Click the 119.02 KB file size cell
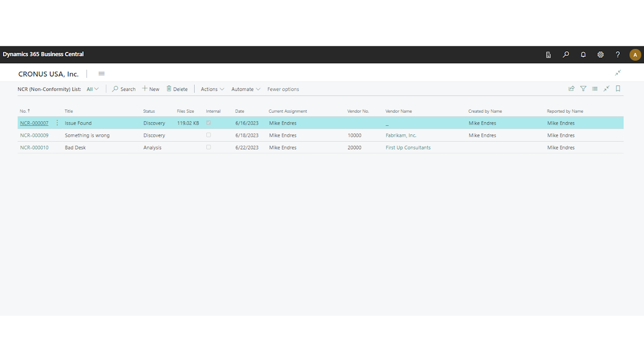 point(188,123)
